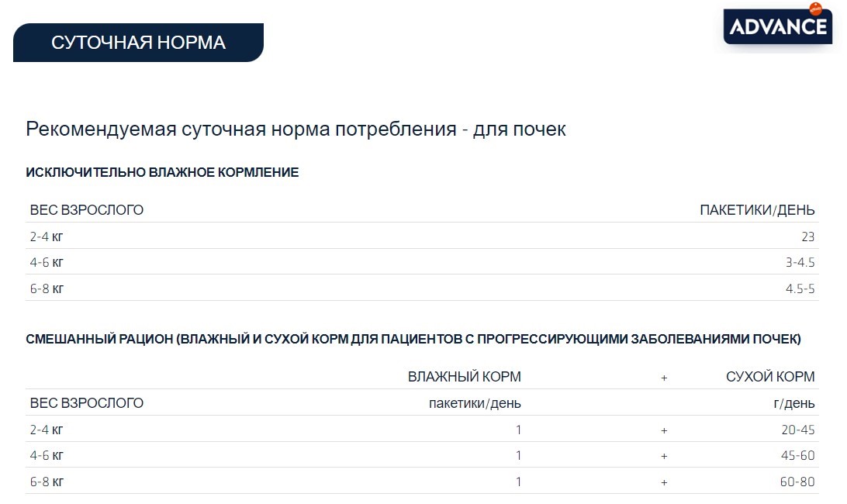
Task: Click the СМЕШАННЫЙ РАЦИОН section heading
Action: 413,339
